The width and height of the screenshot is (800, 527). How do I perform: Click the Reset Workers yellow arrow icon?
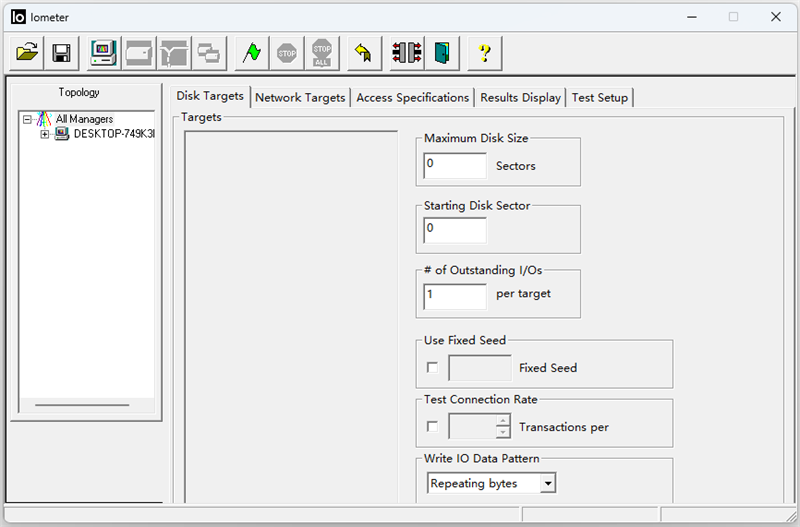(x=364, y=53)
